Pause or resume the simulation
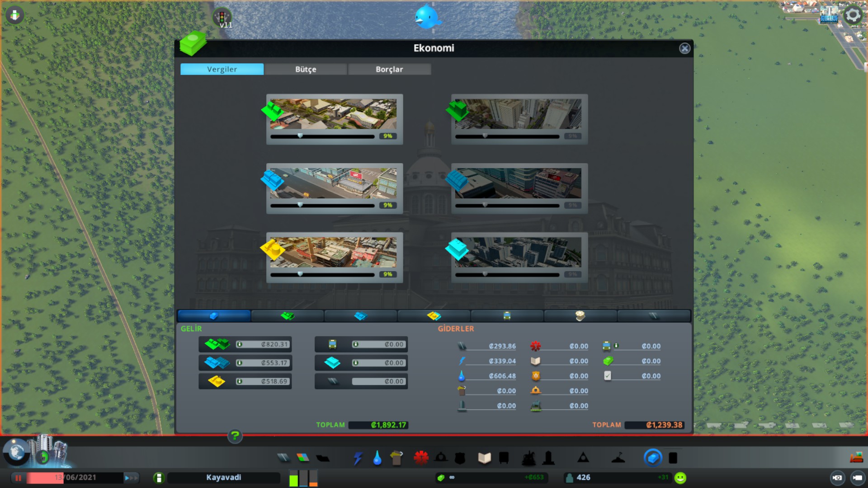868x488 pixels. pos(19,478)
